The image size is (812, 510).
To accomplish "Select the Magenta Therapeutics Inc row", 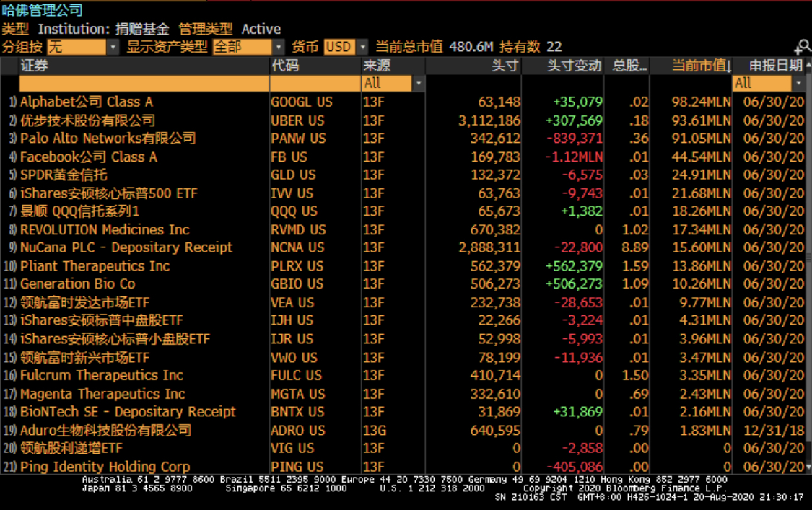I will [x=404, y=394].
